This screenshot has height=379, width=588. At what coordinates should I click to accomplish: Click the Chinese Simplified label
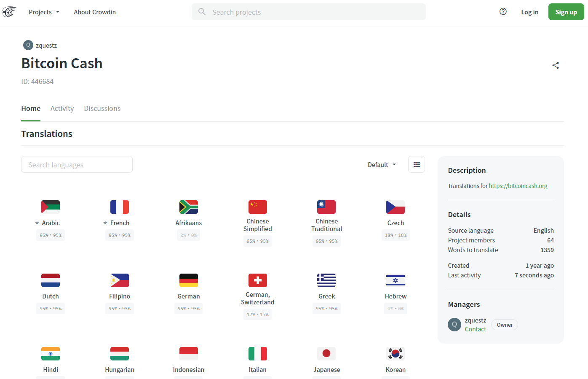258,225
